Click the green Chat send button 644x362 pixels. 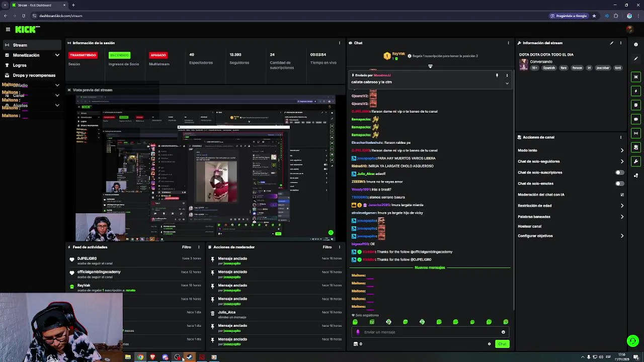[x=502, y=344]
